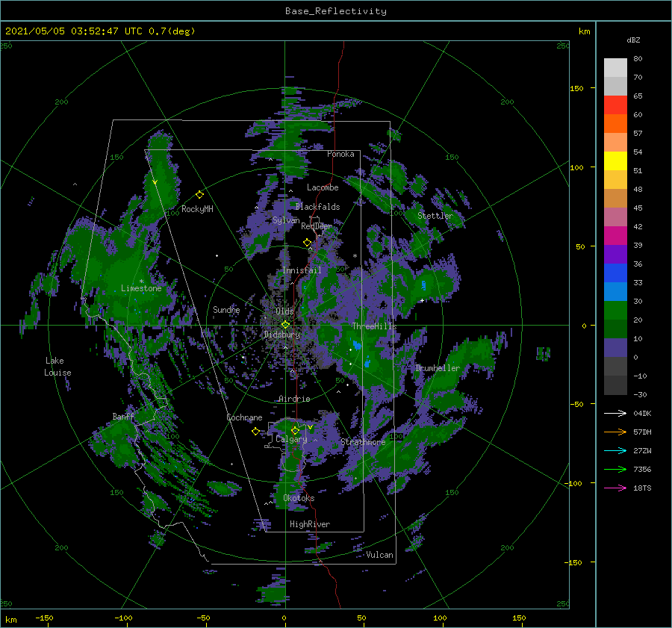Click the white 04DK arrow in the legend
Image resolution: width=672 pixels, height=628 pixels.
pyautogui.click(x=615, y=413)
